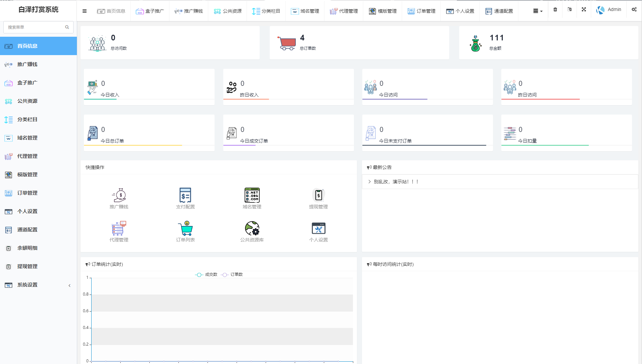This screenshot has height=364, width=642.
Task: Toggle 成交数 series in chart legend
Action: (x=206, y=275)
